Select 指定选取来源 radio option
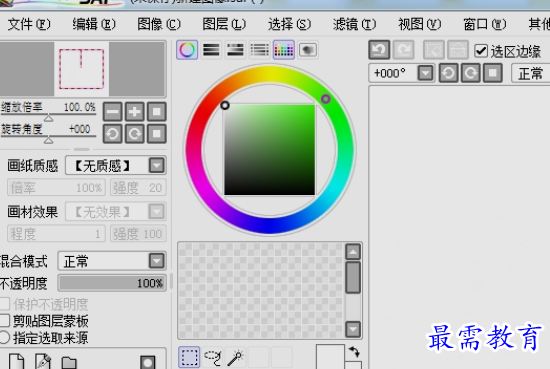This screenshot has height=369, width=550. [4, 337]
